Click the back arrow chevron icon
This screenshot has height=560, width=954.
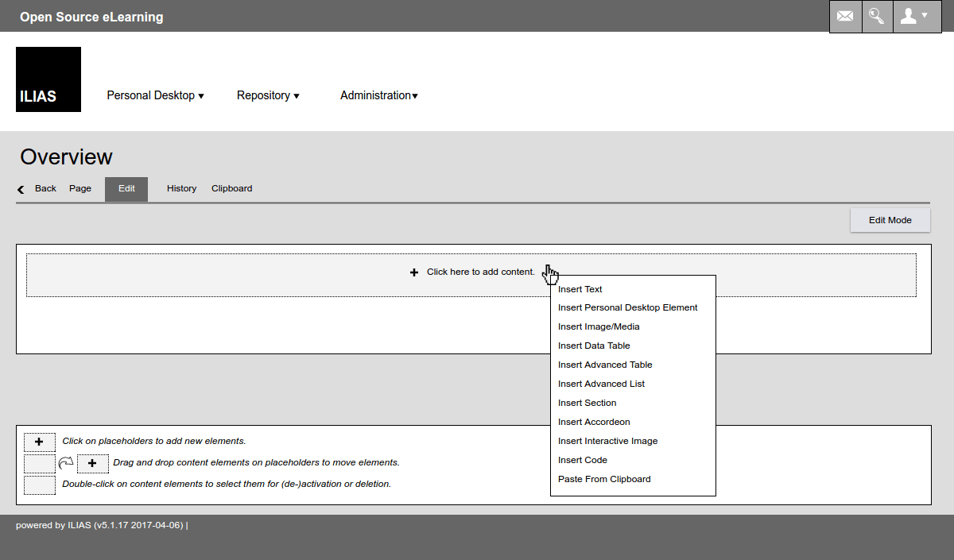click(x=21, y=189)
